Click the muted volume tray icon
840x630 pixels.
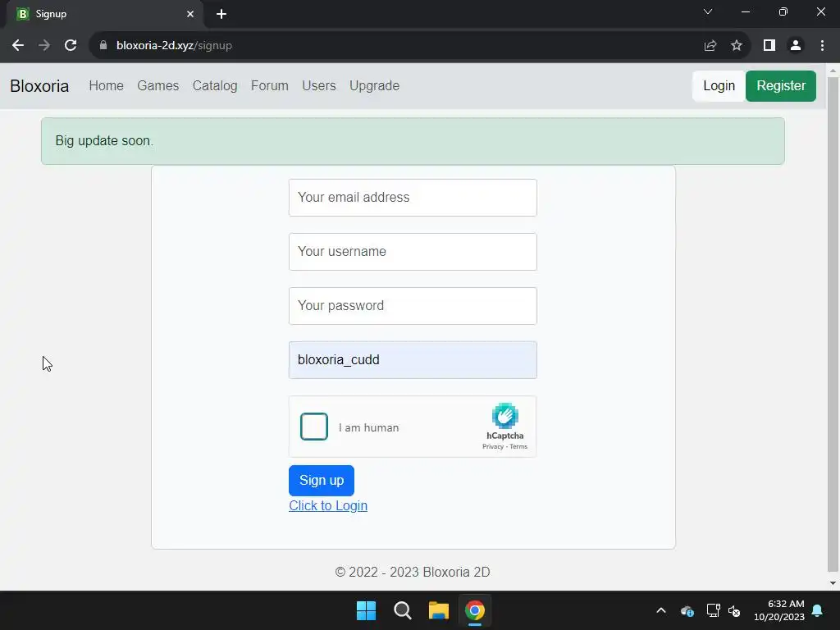click(x=734, y=610)
